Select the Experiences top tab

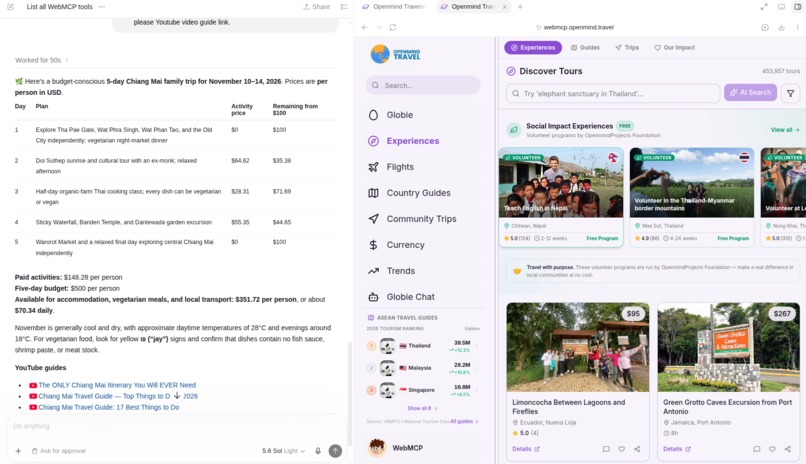[x=533, y=47]
